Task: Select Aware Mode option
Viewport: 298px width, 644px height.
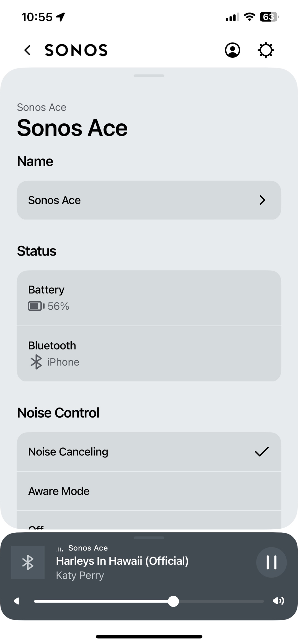Action: (149, 491)
